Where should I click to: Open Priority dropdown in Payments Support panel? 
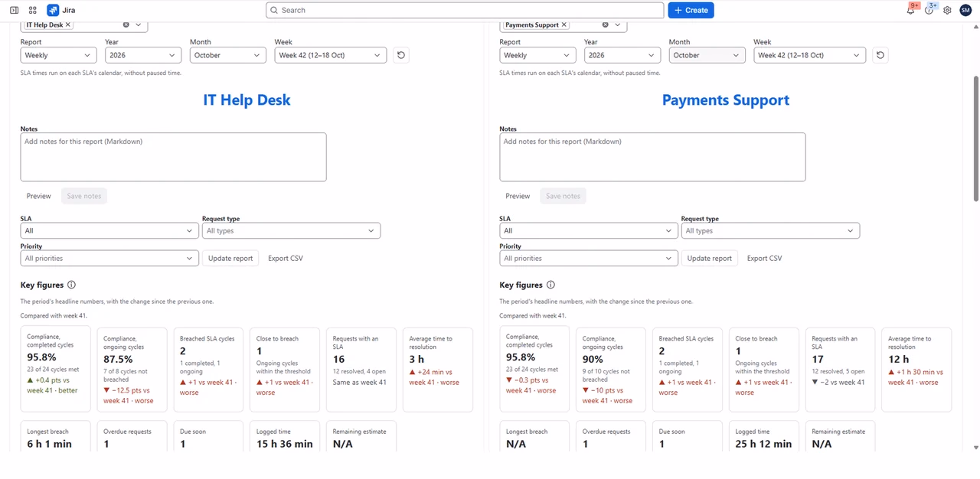click(x=589, y=258)
